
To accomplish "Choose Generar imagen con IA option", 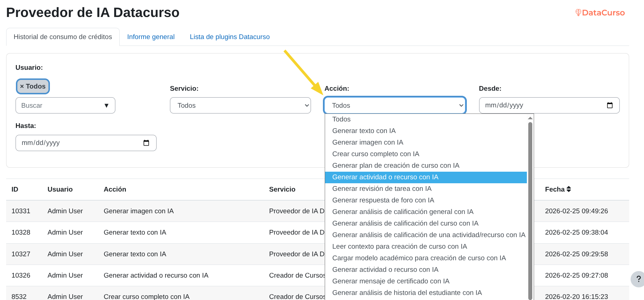I will click(x=367, y=142).
